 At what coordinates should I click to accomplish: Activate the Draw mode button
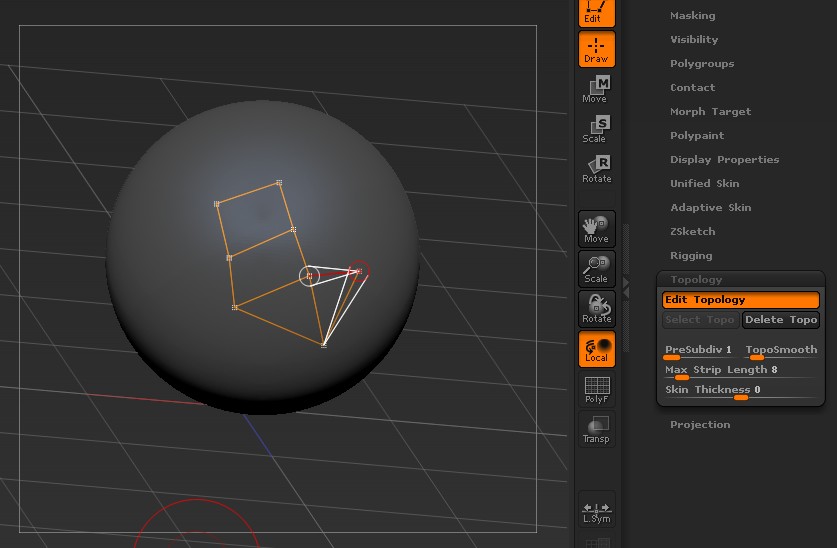pyautogui.click(x=596, y=49)
